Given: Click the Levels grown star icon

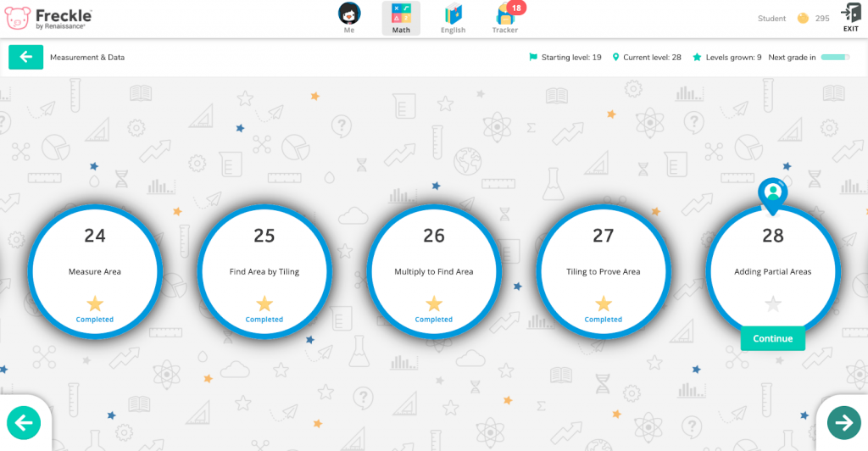Looking at the screenshot, I should [x=697, y=57].
